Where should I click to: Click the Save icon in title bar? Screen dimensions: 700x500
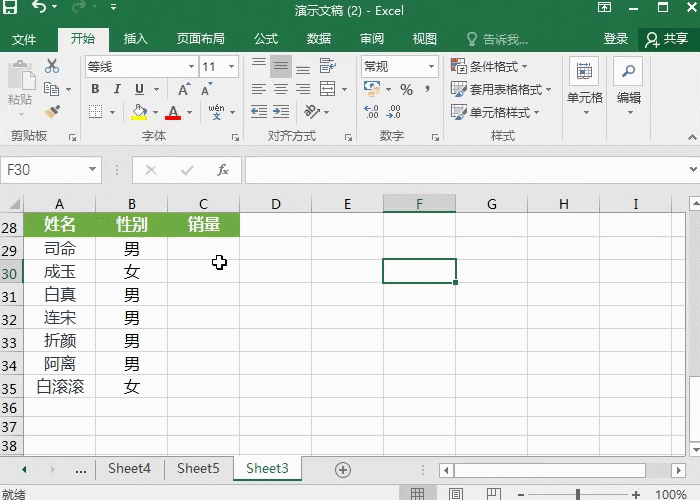coord(10,6)
